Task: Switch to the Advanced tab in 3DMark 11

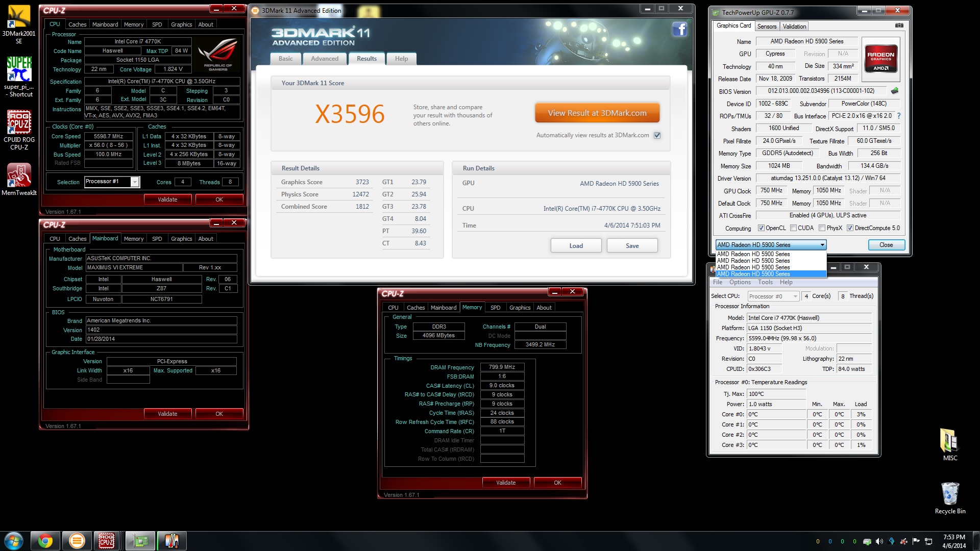Action: tap(325, 59)
